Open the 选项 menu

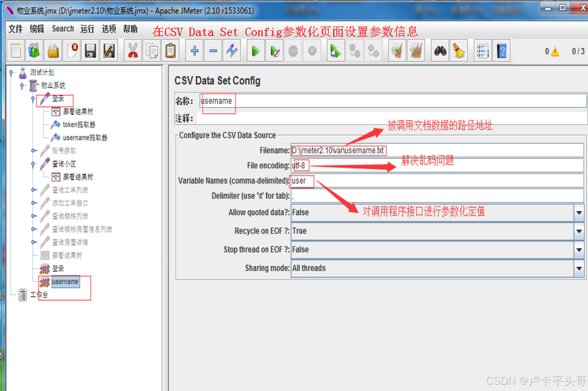109,29
